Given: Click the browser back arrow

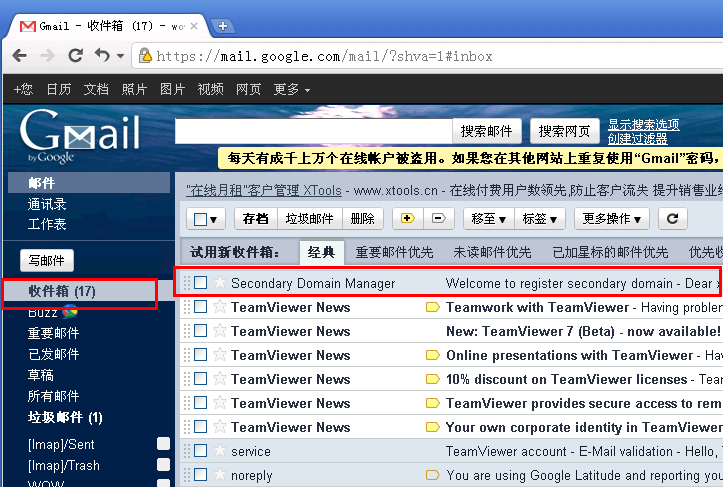Looking at the screenshot, I should [x=19, y=56].
